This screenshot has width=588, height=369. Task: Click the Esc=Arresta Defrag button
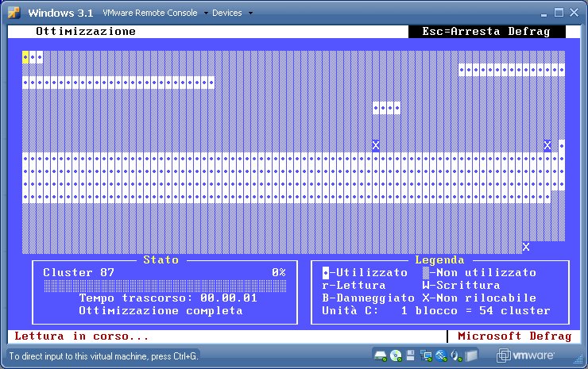click(x=486, y=32)
